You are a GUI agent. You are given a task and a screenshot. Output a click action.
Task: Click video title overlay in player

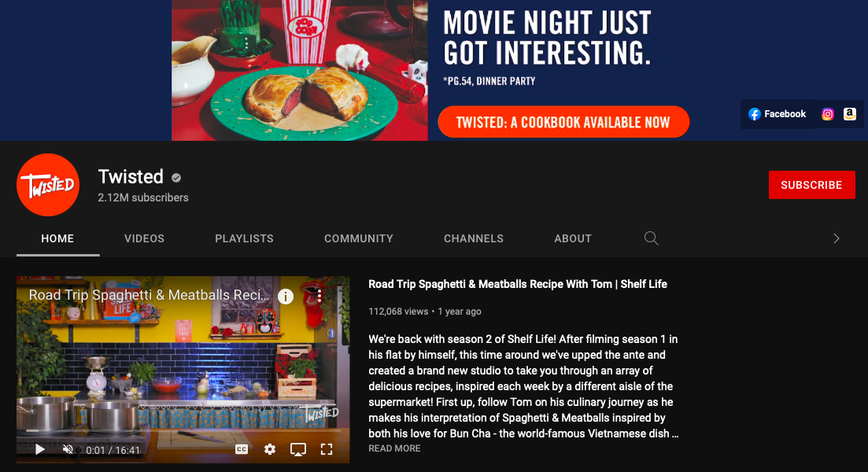point(149,295)
